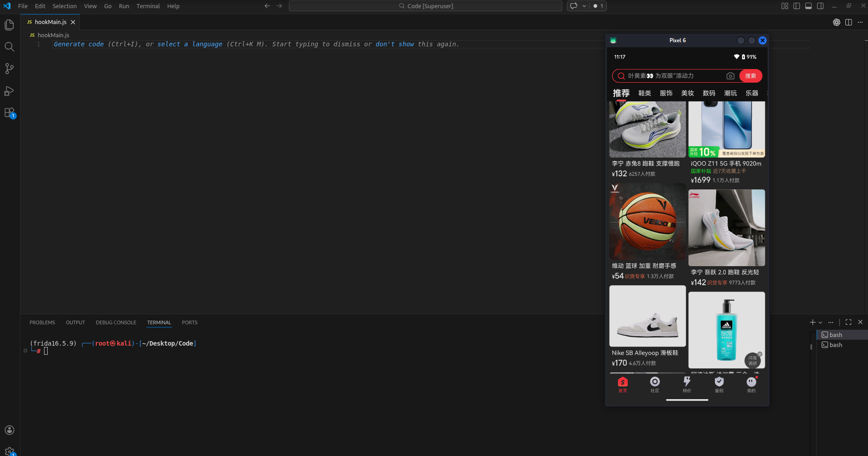Dismiss the floating 问卷调研 survey badge

click(760, 354)
